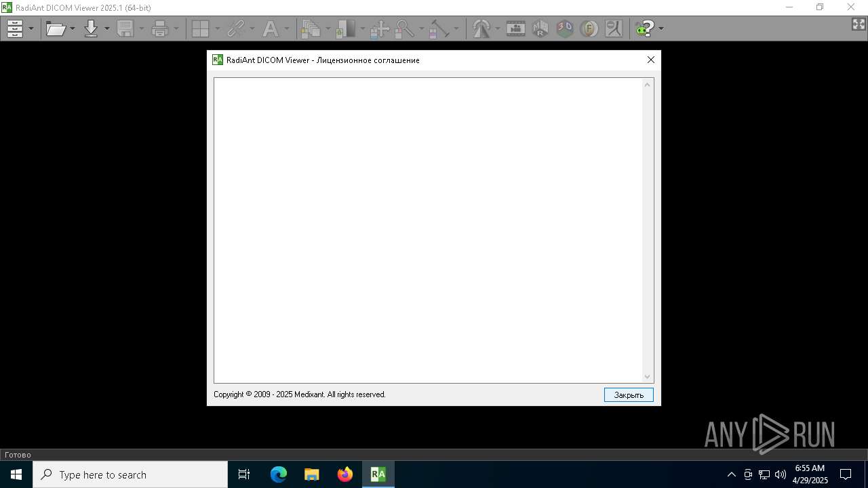Click the open folder icon

coord(56,28)
